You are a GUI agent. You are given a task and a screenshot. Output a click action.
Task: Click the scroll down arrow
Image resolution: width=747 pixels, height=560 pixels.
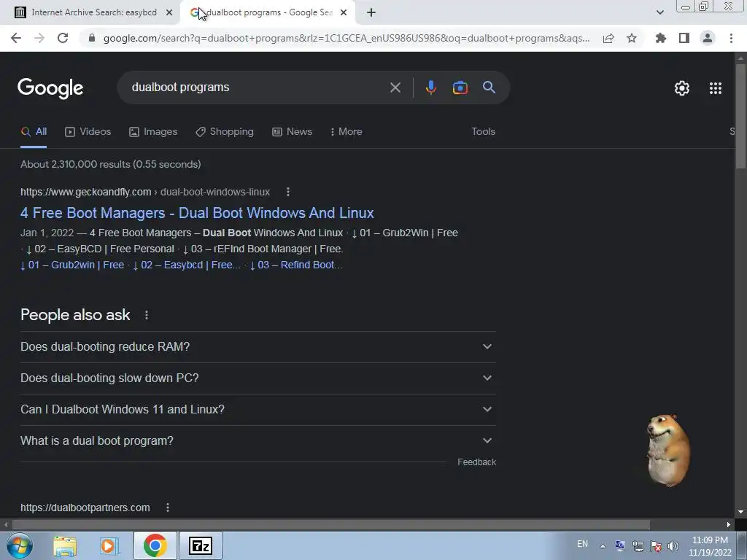tap(740, 513)
